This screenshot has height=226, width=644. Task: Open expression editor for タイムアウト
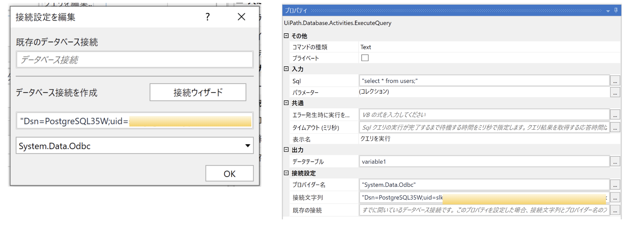[x=615, y=127]
